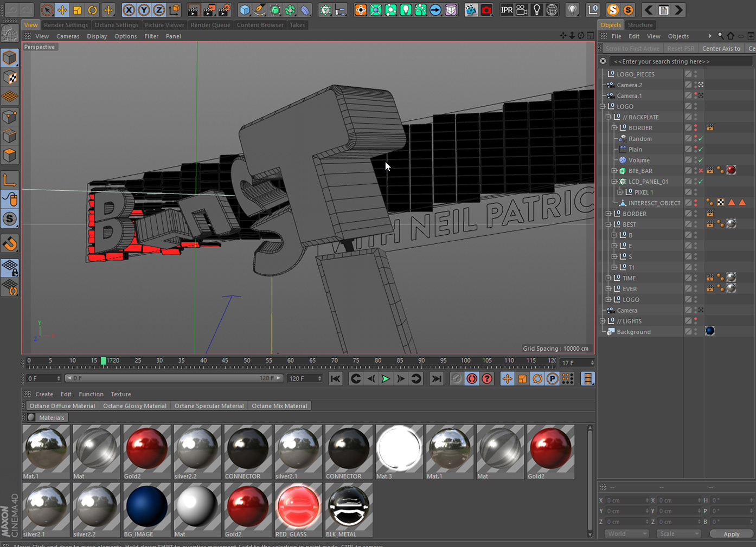
Task: Play the animation forward
Action: 386,379
